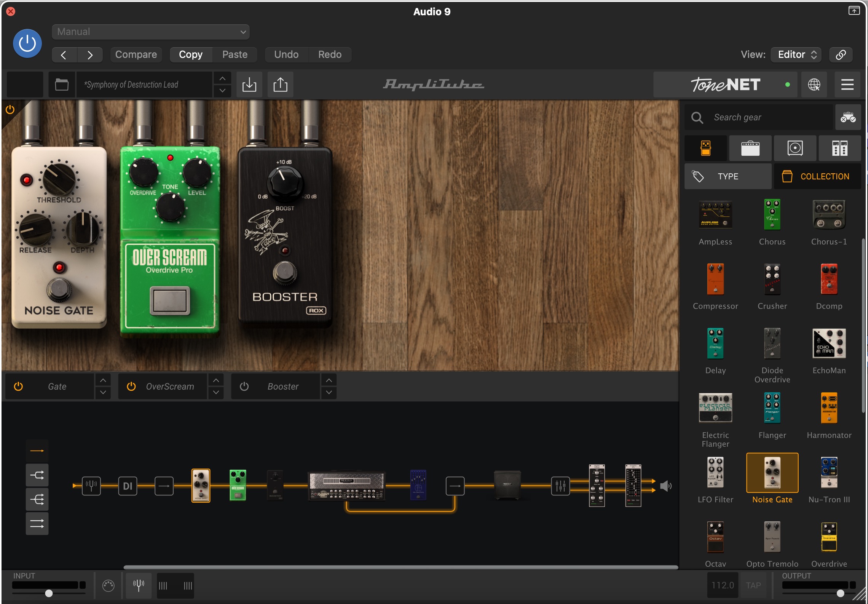Toggle the Gate slot power button
The height and width of the screenshot is (604, 868).
click(x=18, y=387)
